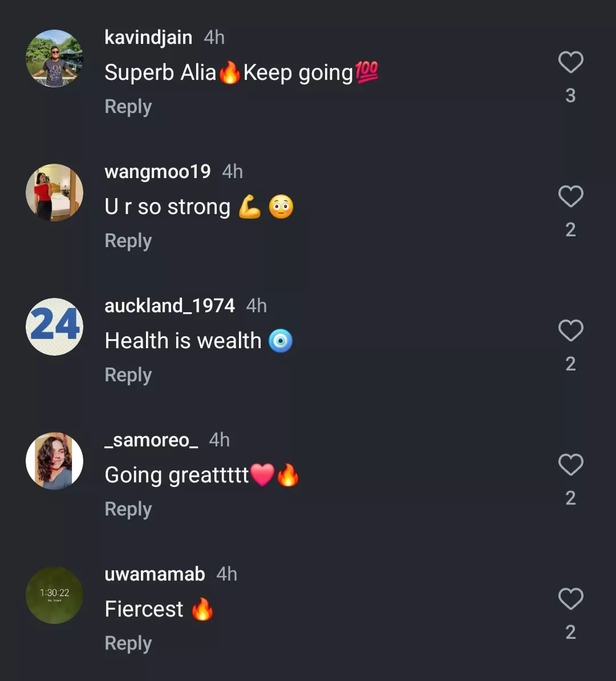This screenshot has height=681, width=616.
Task: Tap the heart icon beside _samoreo_'s comment
Action: pos(570,465)
